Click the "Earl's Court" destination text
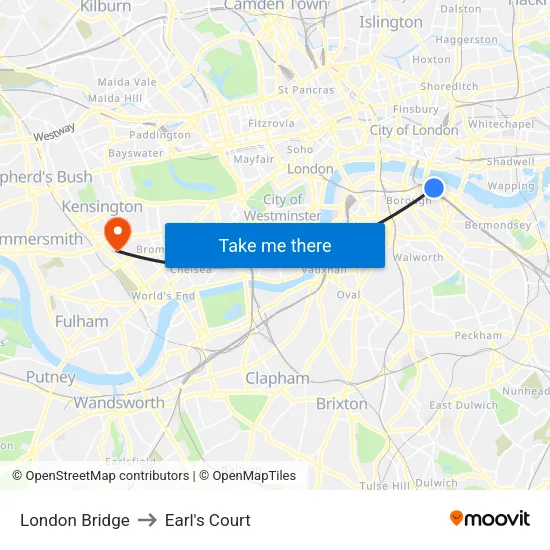The width and height of the screenshot is (550, 550). click(x=208, y=520)
